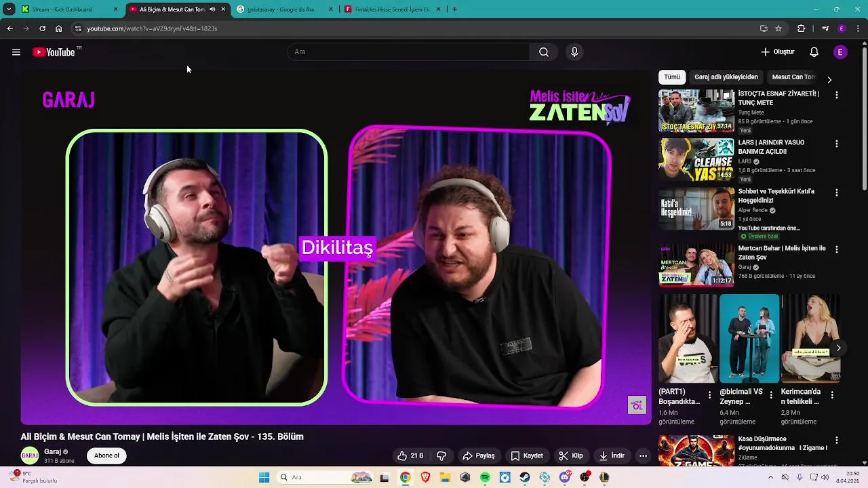Screen dimensions: 868x488
Task: Open the LARS CLEANSE YASUO thumbnail
Action: tap(696, 159)
